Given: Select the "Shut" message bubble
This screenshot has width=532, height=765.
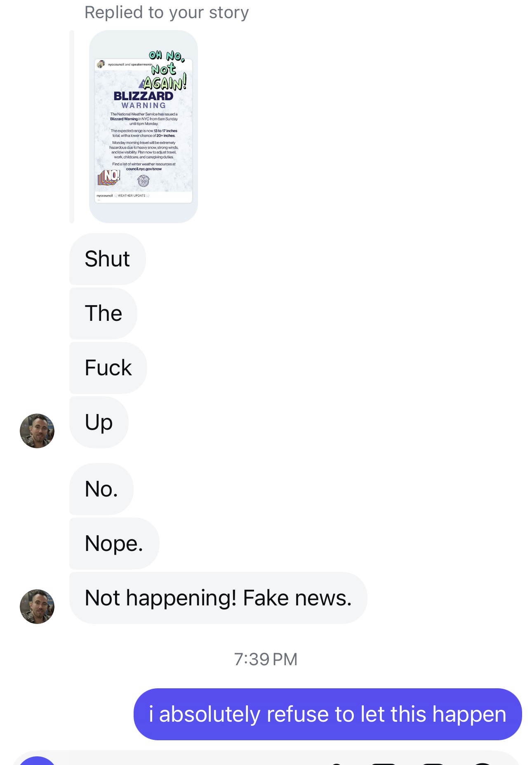Looking at the screenshot, I should (x=108, y=259).
